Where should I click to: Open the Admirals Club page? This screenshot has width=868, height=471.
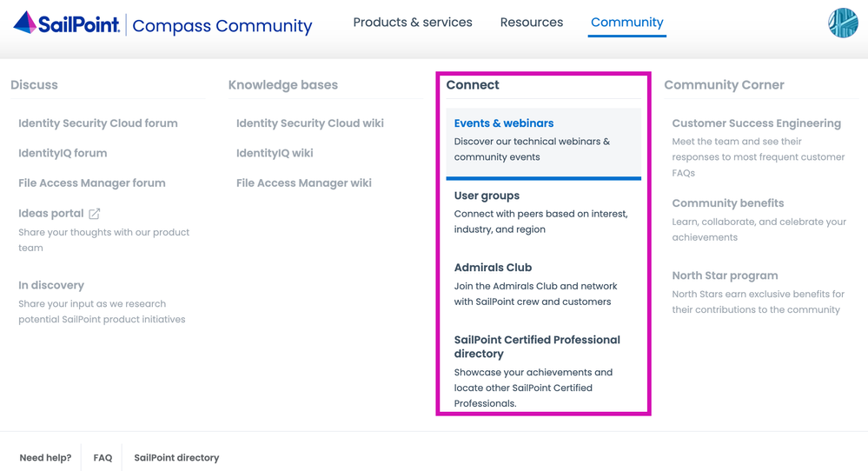493,268
